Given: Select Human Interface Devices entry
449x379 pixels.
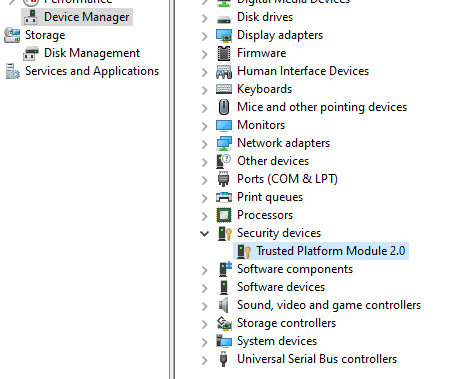Looking at the screenshot, I should point(303,71).
